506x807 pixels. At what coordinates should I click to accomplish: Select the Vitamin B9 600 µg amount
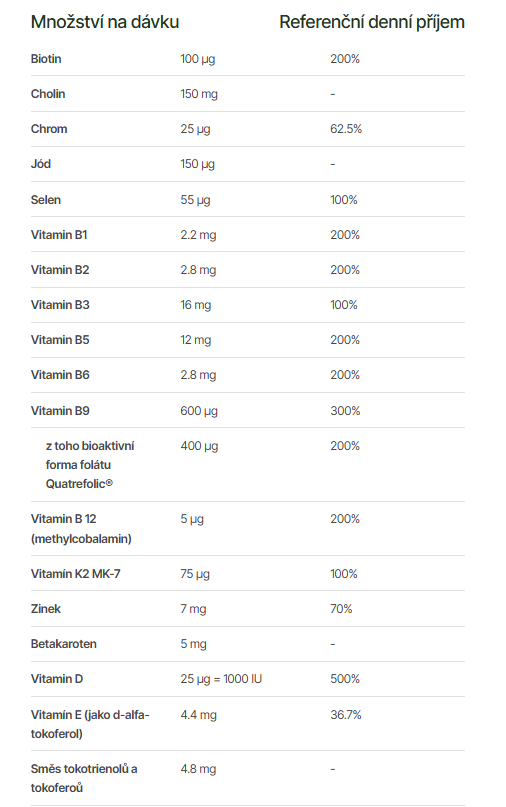[199, 411]
